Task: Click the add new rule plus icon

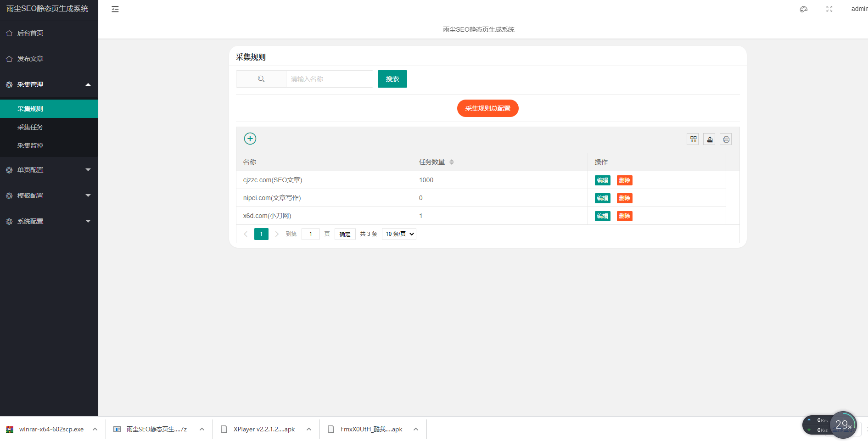Action: tap(250, 139)
